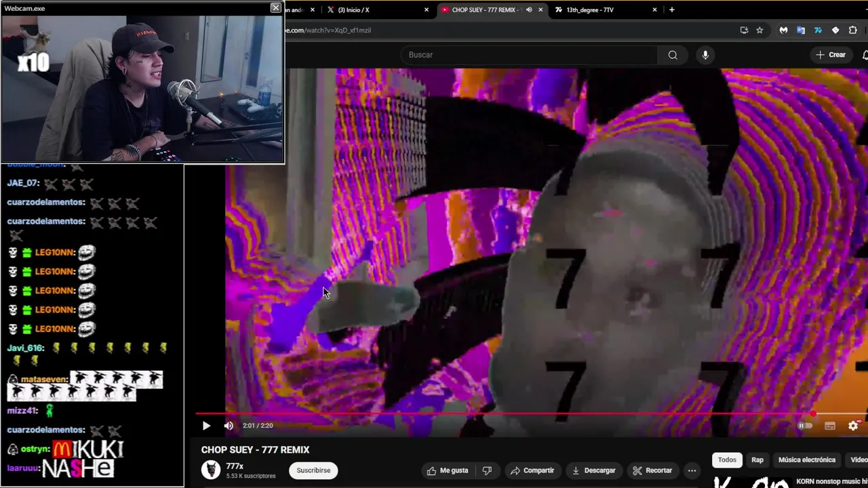Toggle the autoplay switch in player
Image resolution: width=868 pixels, height=488 pixels.
(x=805, y=426)
